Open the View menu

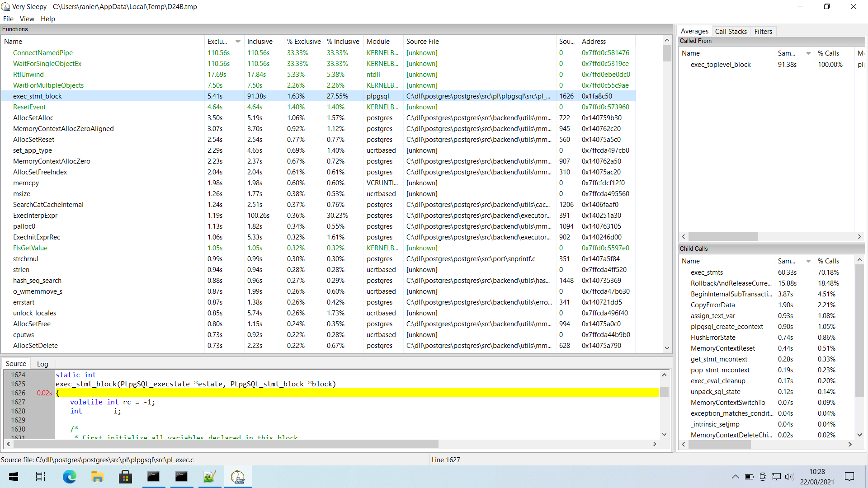click(x=27, y=19)
